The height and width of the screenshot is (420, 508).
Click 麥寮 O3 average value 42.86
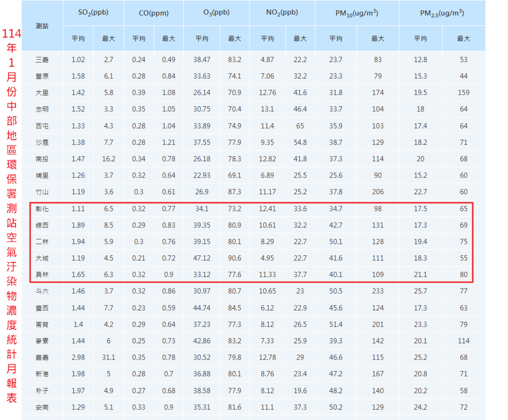pyautogui.click(x=202, y=341)
